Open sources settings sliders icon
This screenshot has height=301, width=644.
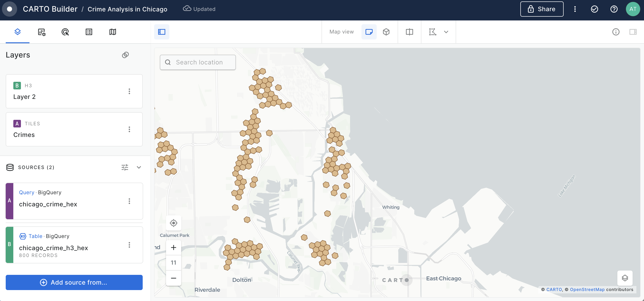click(125, 167)
